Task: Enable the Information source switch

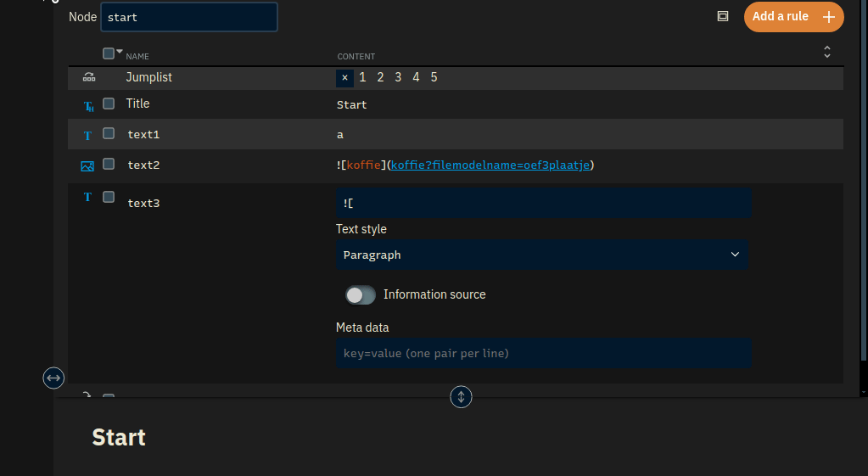Action: pyautogui.click(x=361, y=295)
